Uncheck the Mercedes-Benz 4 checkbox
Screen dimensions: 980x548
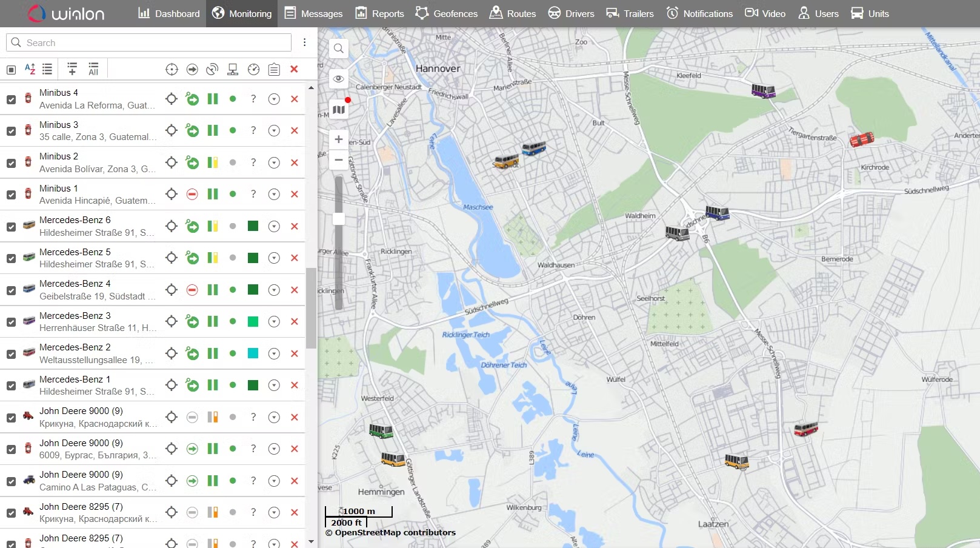[11, 290]
